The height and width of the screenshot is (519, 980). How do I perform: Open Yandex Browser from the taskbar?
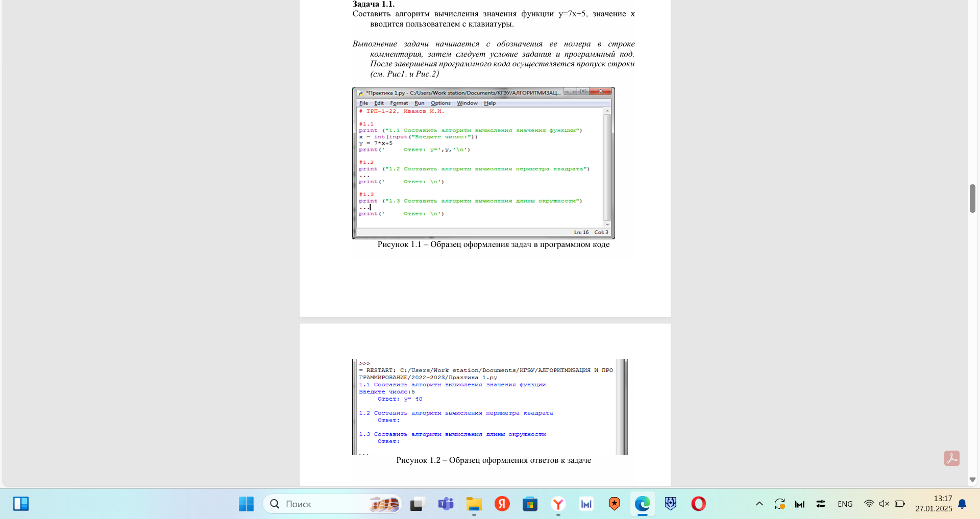558,504
